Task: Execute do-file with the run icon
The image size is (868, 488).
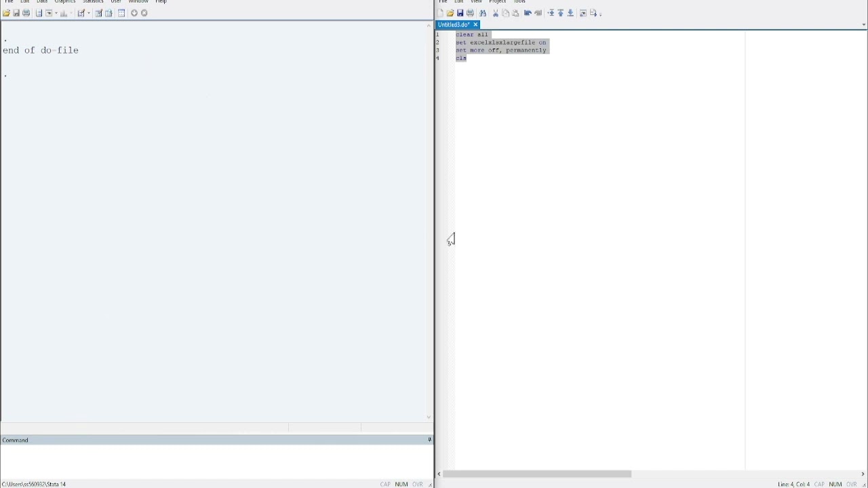Action: pos(593,13)
